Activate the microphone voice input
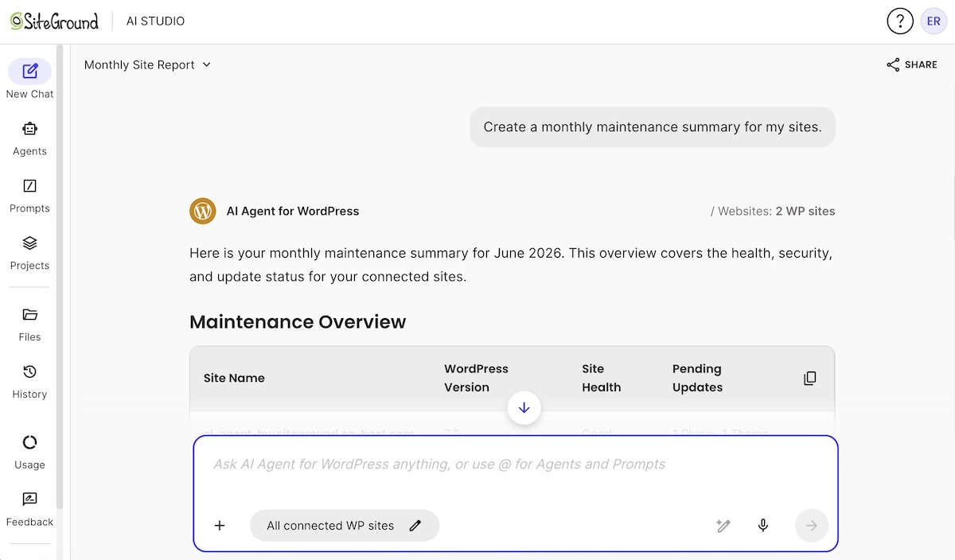This screenshot has height=560, width=955. click(763, 526)
